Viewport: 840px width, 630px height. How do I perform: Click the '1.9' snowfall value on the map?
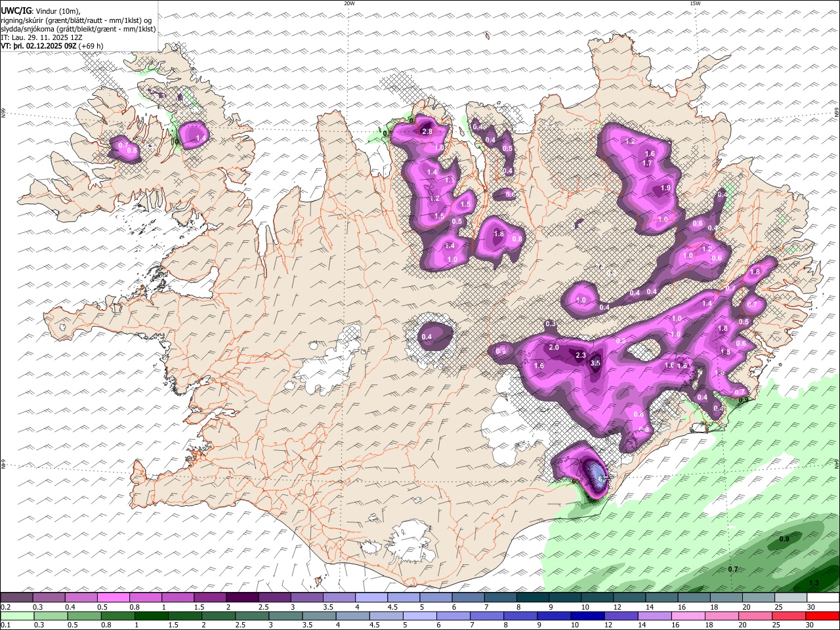[665, 188]
